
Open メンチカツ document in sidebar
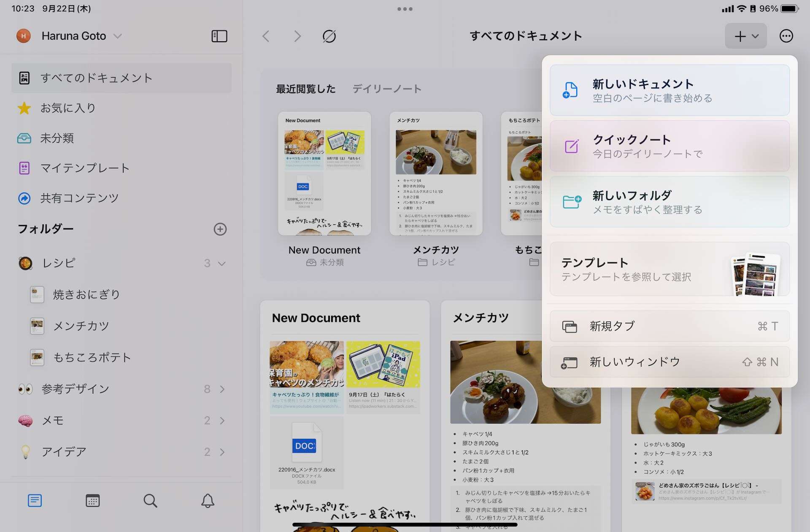121,326
